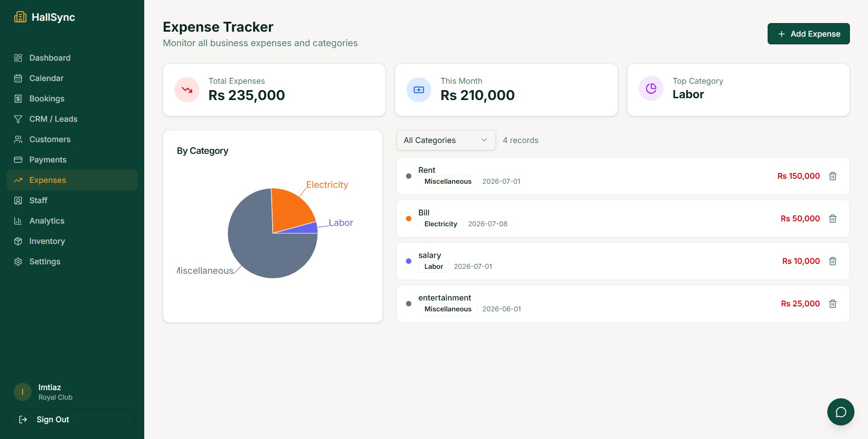The width and height of the screenshot is (868, 439).
Task: Click the purple Labor pie slice
Action: coord(307,229)
